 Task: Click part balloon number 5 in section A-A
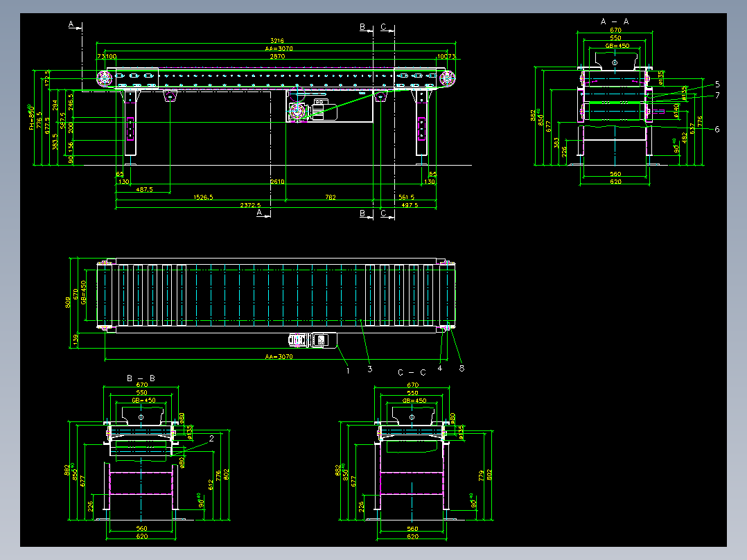point(717,85)
